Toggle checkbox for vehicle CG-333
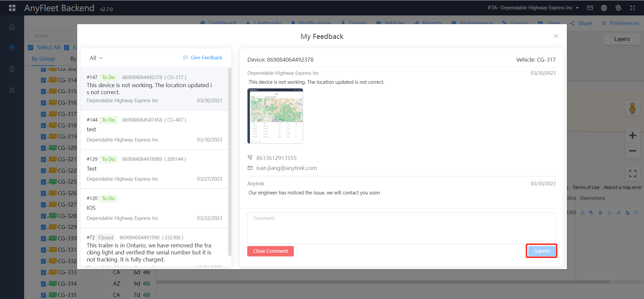The height and width of the screenshot is (299, 644). pos(43,273)
